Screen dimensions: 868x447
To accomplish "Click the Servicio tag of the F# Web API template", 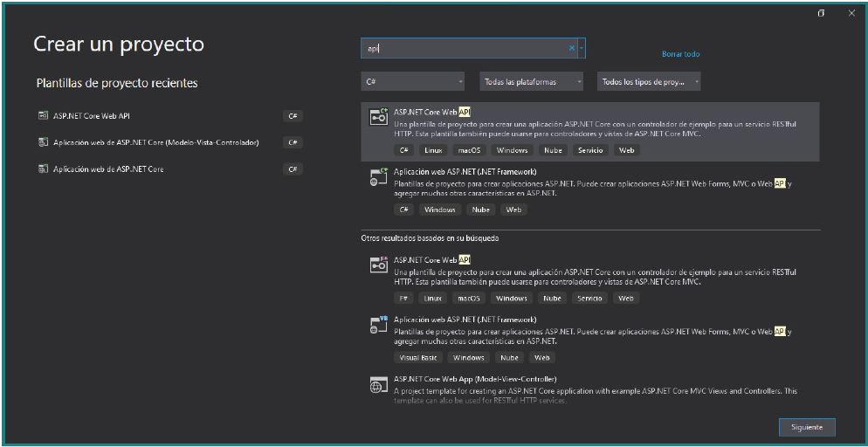I will 589,299.
